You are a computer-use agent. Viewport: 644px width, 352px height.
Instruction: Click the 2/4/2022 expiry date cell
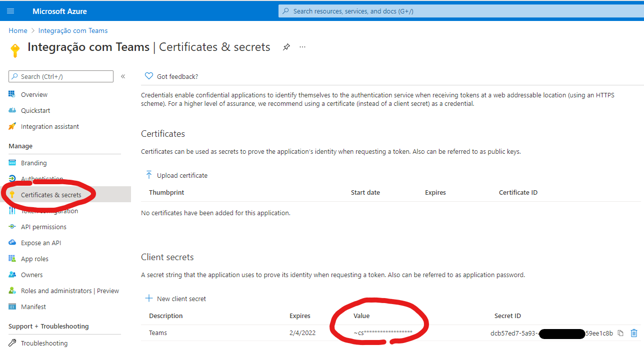302,333
